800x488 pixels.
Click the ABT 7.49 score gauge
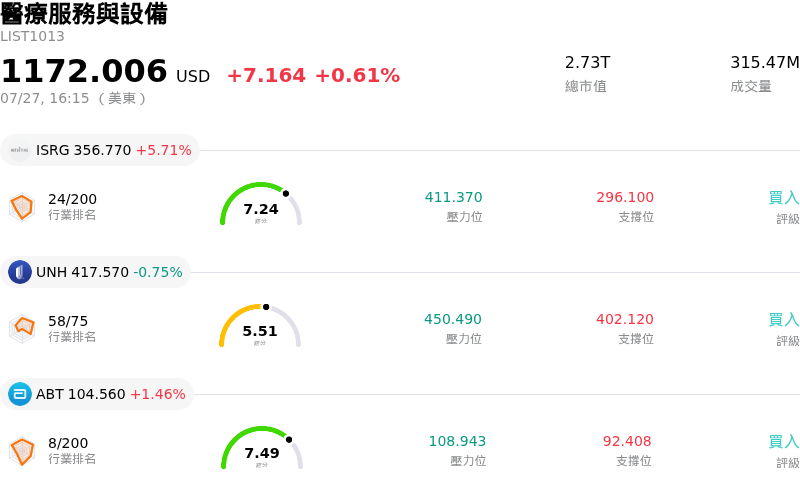click(262, 448)
